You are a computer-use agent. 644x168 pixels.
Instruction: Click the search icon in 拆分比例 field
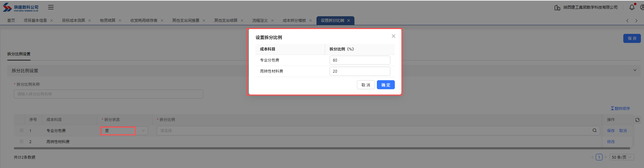[594, 131]
